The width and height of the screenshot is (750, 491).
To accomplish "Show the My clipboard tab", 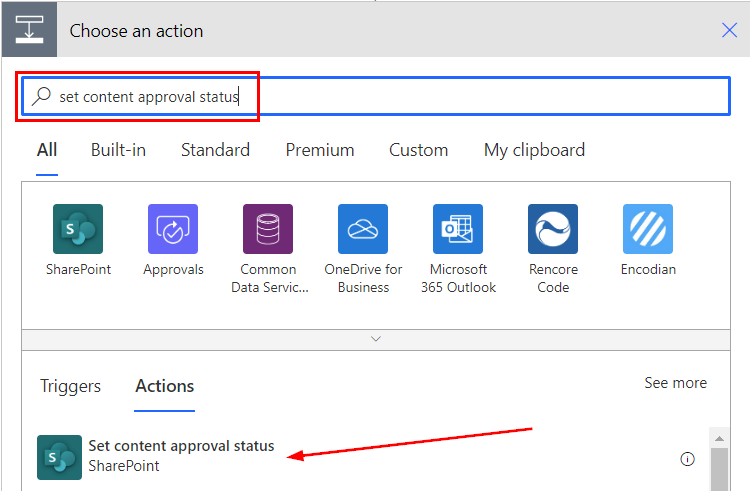I will click(x=534, y=151).
